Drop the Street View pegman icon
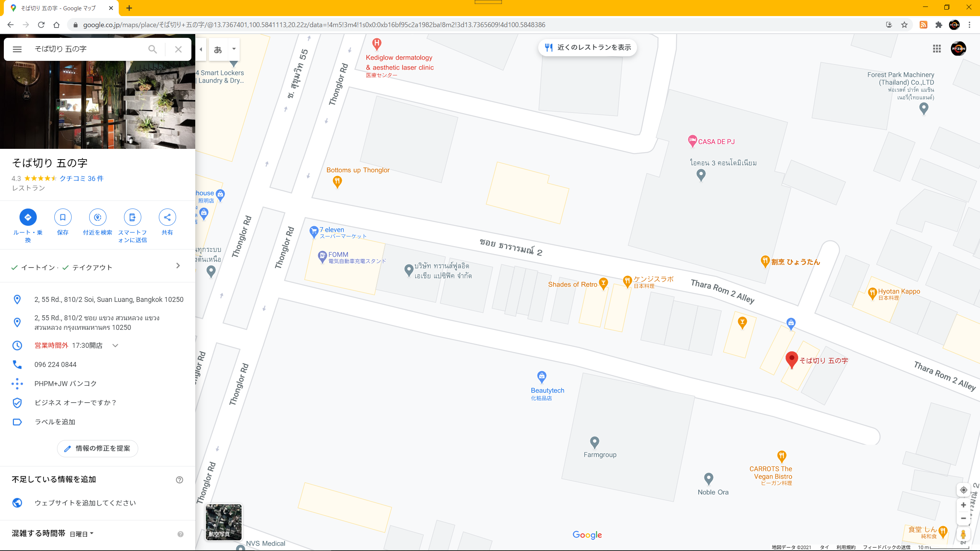980x551 pixels. [964, 534]
